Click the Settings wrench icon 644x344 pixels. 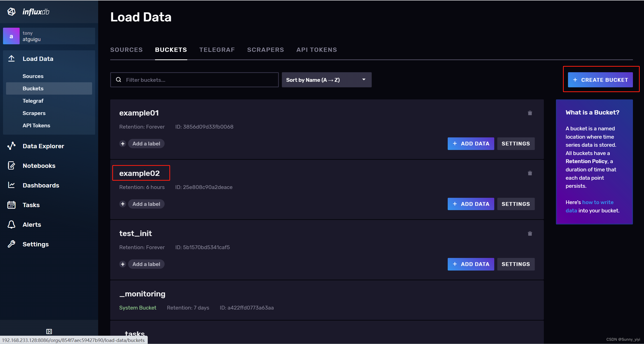click(x=11, y=244)
